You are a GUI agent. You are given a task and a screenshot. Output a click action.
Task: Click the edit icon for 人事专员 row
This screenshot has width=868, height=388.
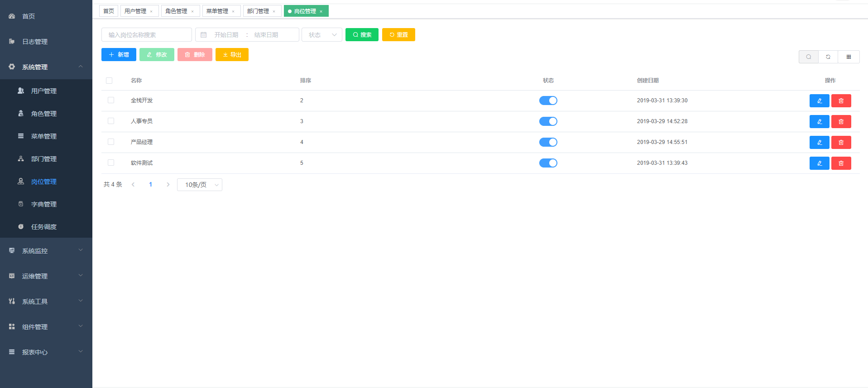pyautogui.click(x=819, y=121)
